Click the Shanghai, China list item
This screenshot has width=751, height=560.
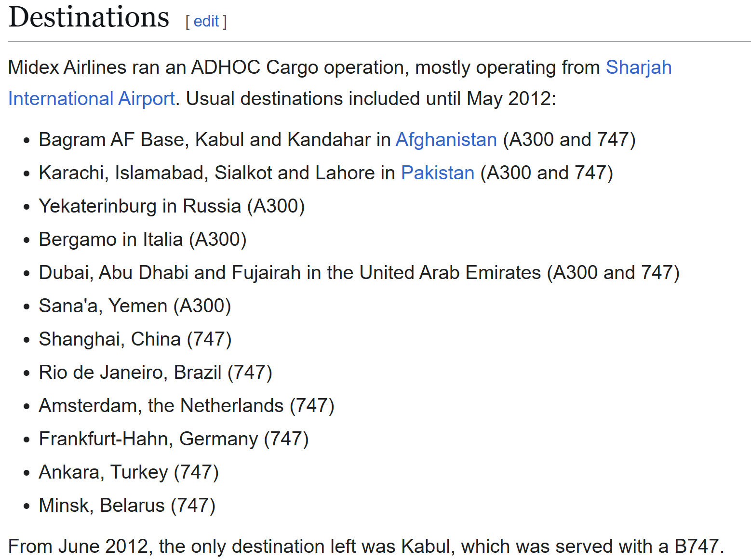(x=135, y=339)
